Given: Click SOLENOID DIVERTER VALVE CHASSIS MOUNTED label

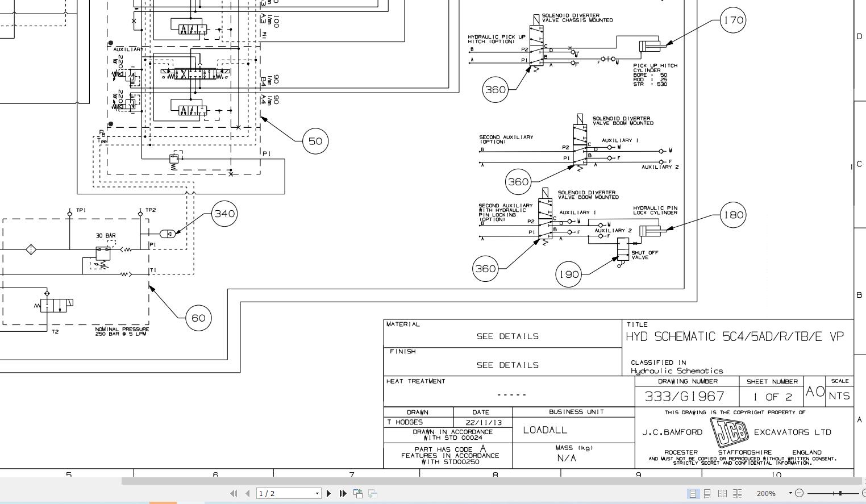Looking at the screenshot, I should click(577, 18).
